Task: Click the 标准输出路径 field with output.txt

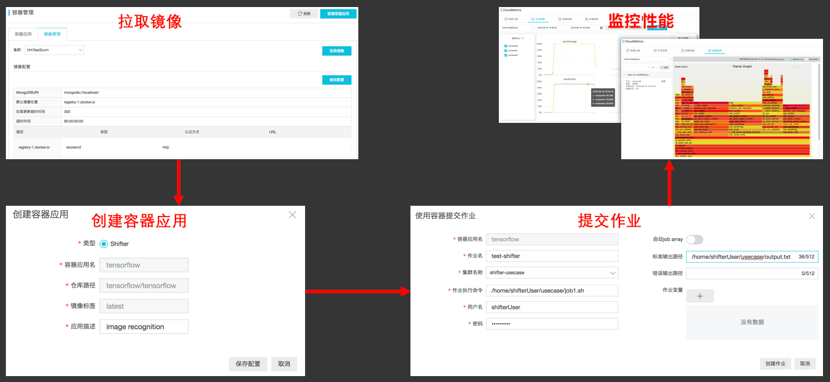Action: [x=752, y=257]
